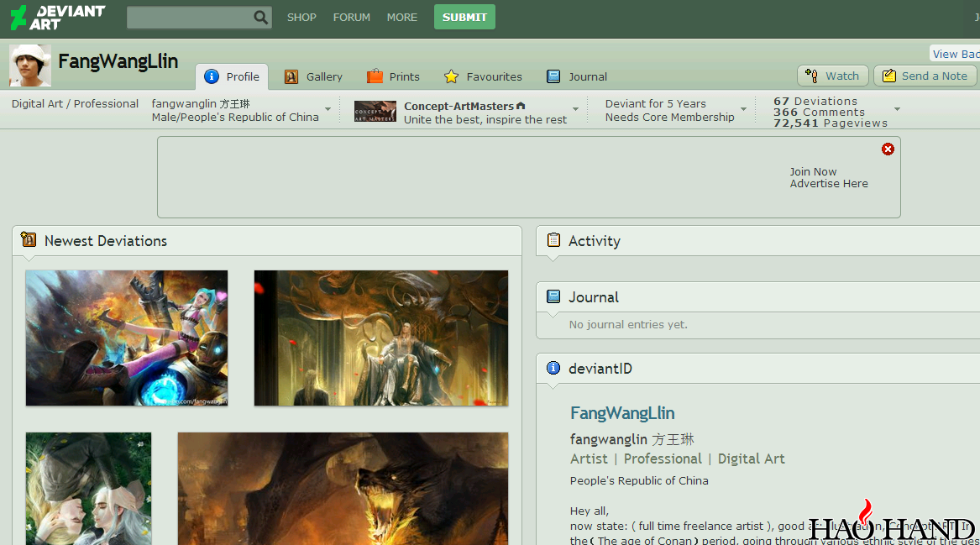Expand the fangwanglin user info dropdown
The width and height of the screenshot is (980, 545).
[x=328, y=109]
